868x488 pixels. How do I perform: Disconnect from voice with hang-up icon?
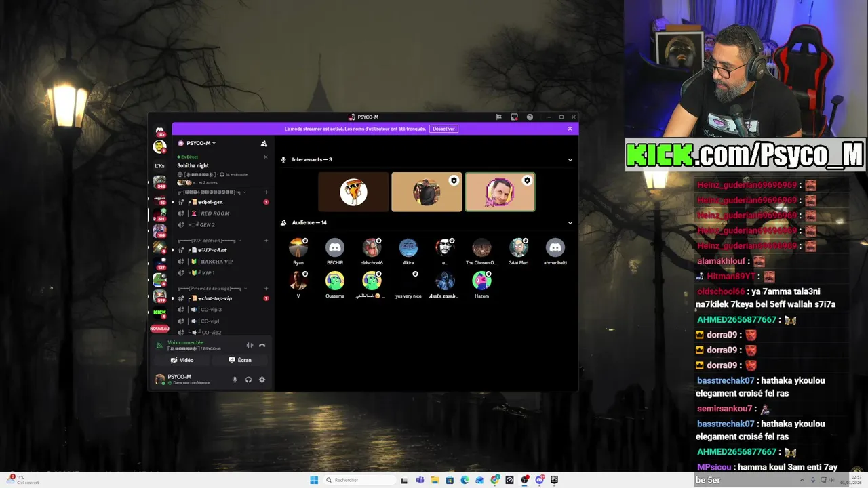pos(262,346)
